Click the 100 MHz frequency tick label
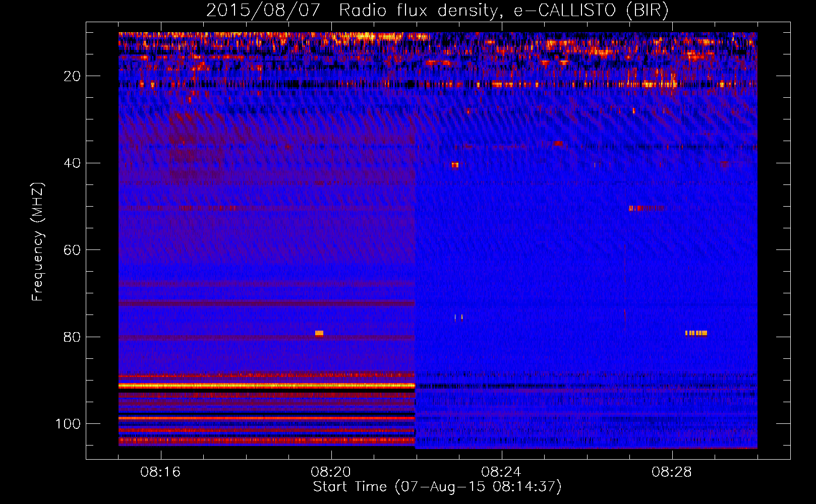 [68, 424]
